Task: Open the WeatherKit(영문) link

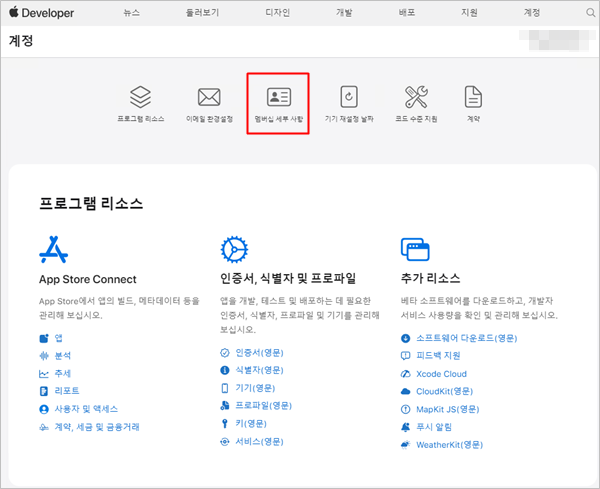Action: pyautogui.click(x=450, y=445)
